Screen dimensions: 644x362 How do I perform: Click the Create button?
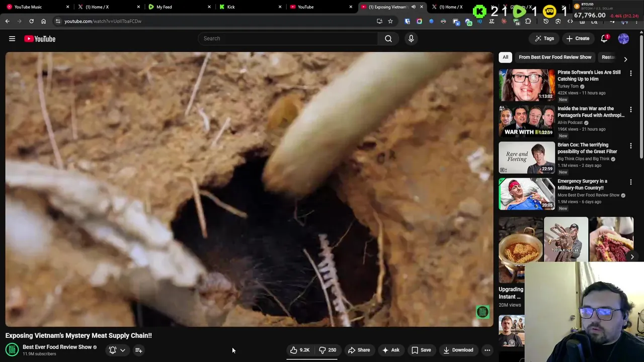[x=578, y=39]
